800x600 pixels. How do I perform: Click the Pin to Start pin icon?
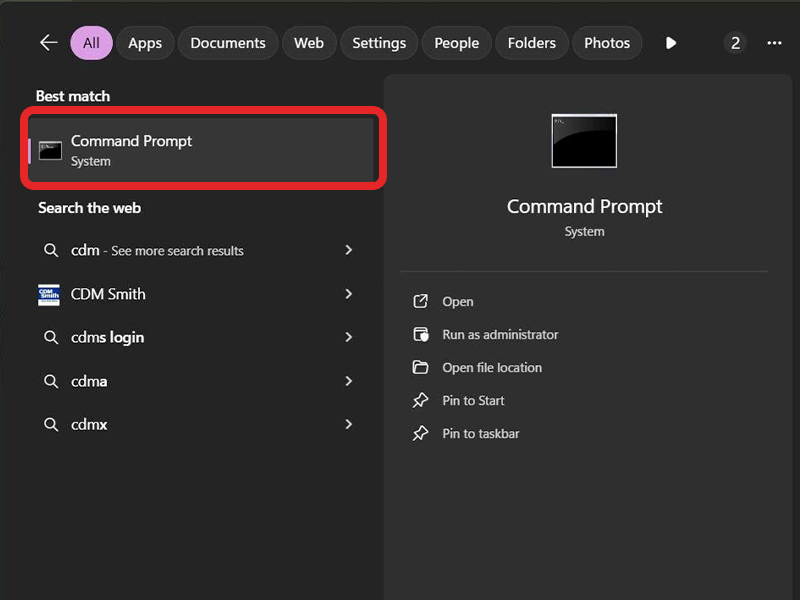pyautogui.click(x=421, y=401)
